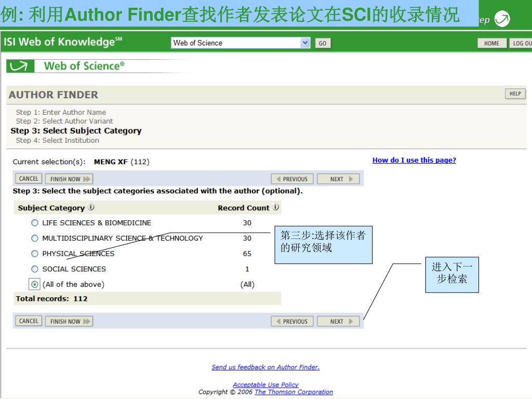Click the Web of Science green arrow logo
Screen dimensions: 532x399
coord(20,66)
